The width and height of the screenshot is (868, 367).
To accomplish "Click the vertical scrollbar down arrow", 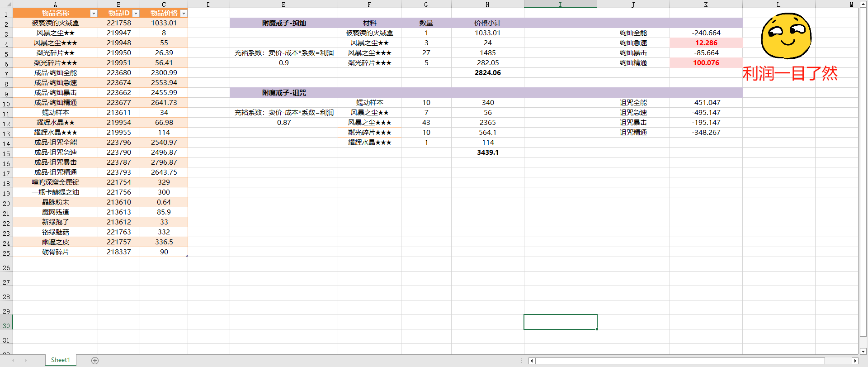I will click(863, 351).
